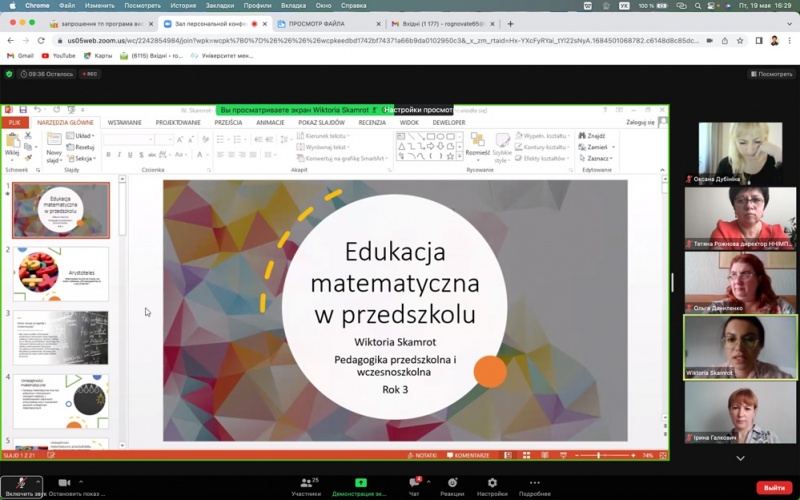This screenshot has width=800, height=500.
Task: Click the Подробнее three-dots icon
Action: (535, 483)
